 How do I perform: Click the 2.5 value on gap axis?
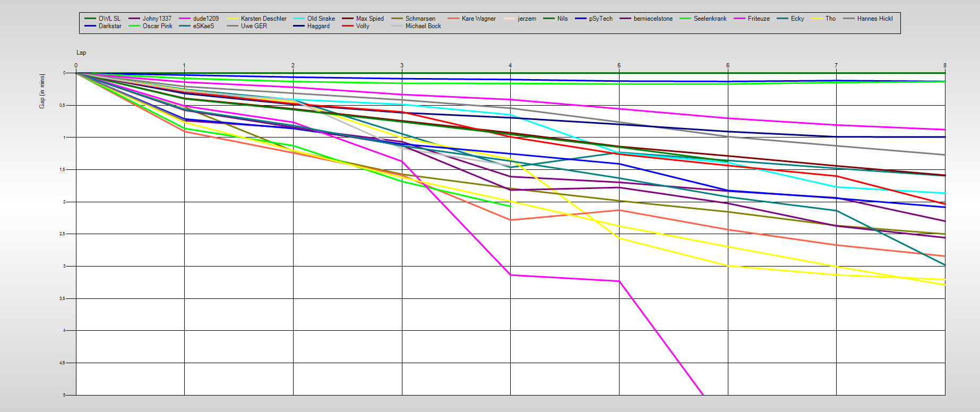63,234
